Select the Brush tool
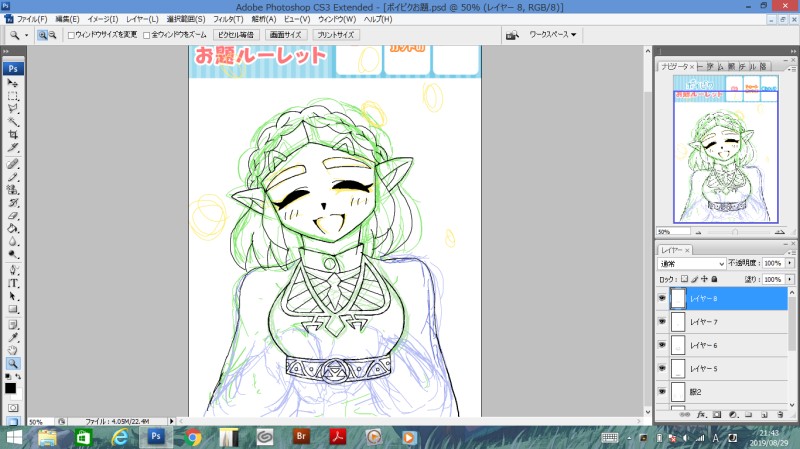This screenshot has width=800, height=449. pyautogui.click(x=13, y=177)
